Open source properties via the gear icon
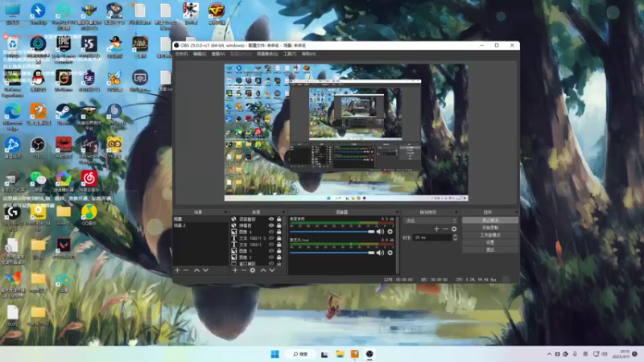 coord(253,270)
